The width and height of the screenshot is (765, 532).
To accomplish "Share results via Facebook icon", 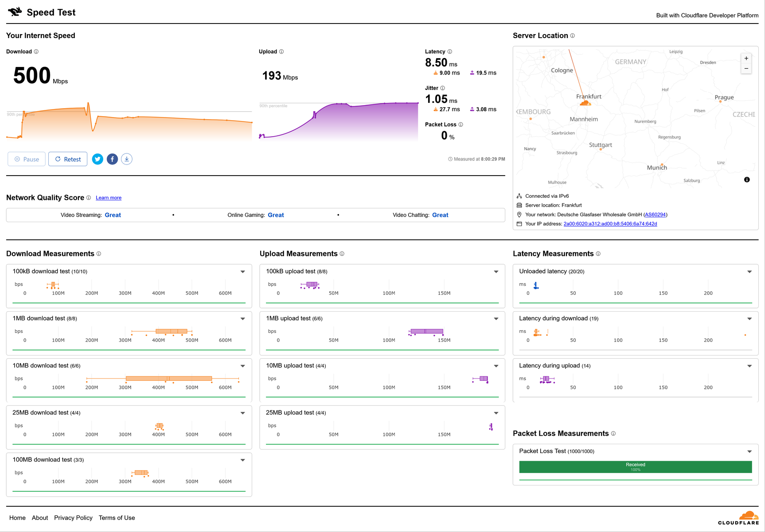I will (x=112, y=159).
